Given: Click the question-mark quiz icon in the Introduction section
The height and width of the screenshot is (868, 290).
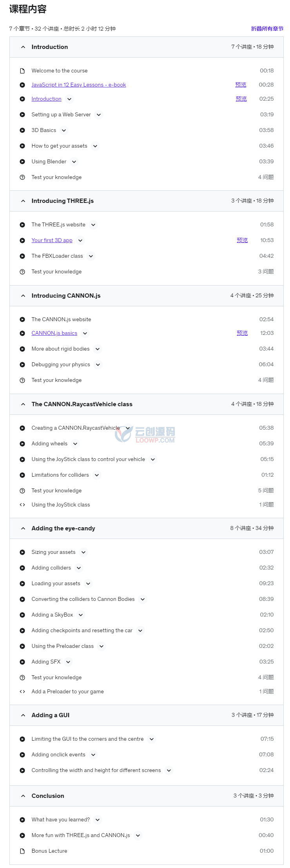Looking at the screenshot, I should pyautogui.click(x=22, y=177).
